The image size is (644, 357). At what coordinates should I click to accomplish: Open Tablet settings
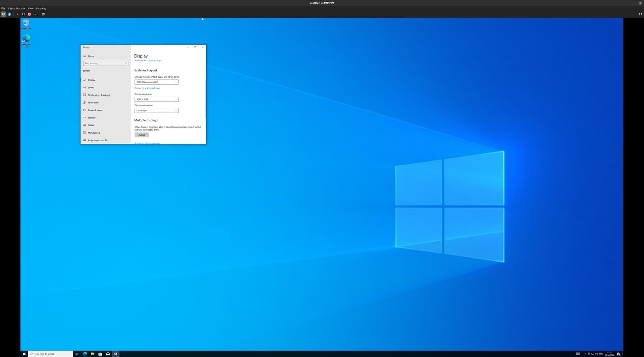click(106, 125)
